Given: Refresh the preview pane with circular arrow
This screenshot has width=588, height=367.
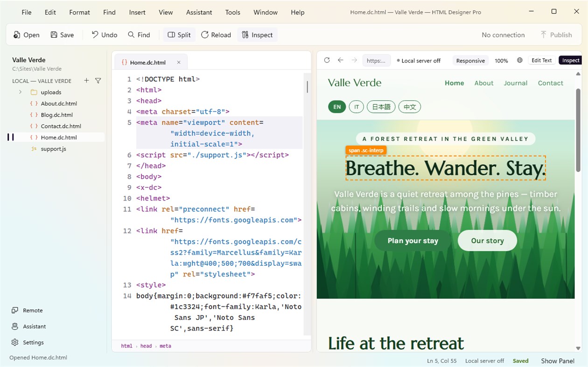Looking at the screenshot, I should click(327, 60).
